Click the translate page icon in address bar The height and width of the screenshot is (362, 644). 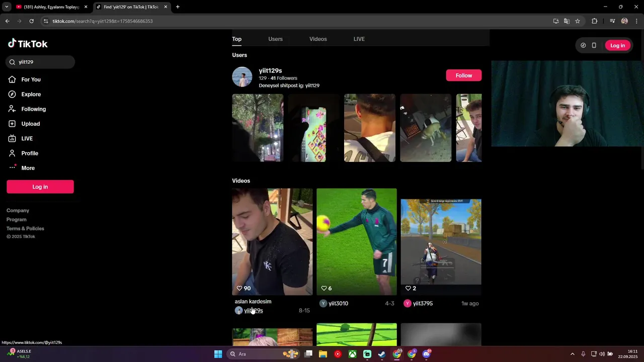pyautogui.click(x=567, y=21)
